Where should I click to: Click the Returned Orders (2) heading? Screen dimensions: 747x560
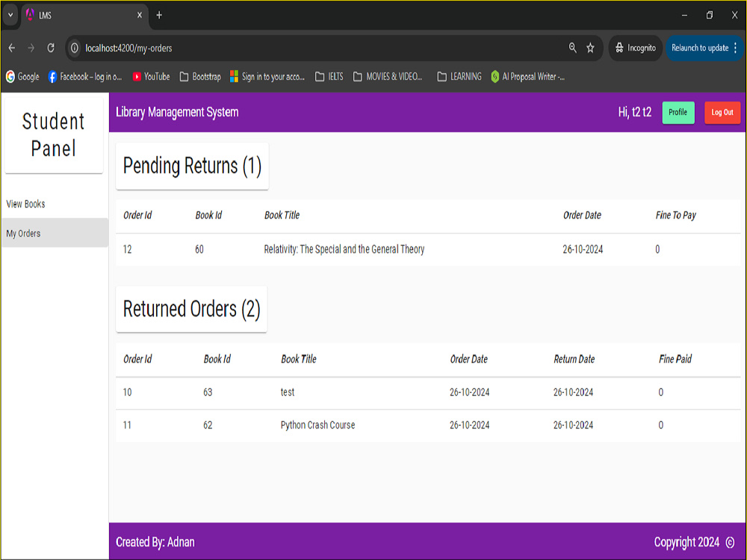(x=191, y=309)
